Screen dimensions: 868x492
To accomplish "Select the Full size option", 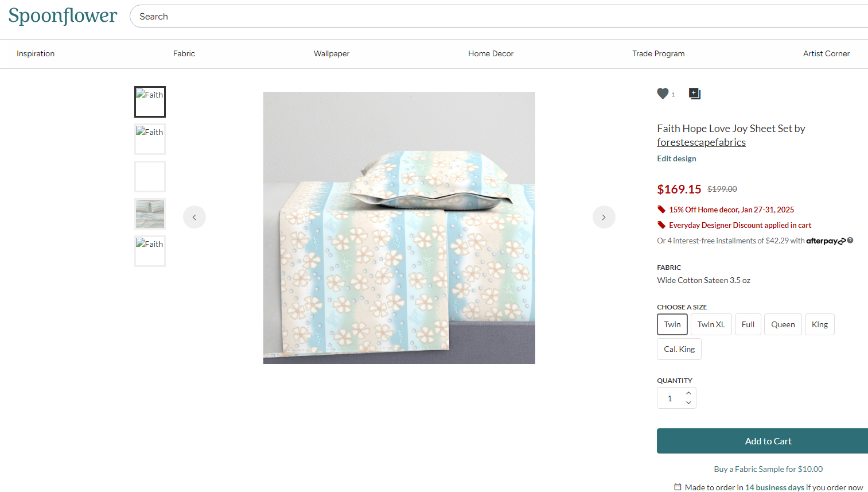I will (748, 324).
